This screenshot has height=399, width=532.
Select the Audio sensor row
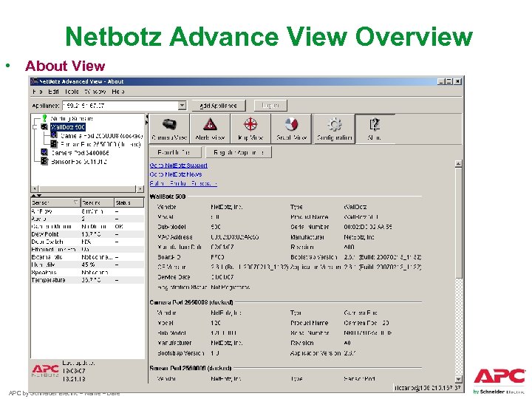(x=87, y=219)
